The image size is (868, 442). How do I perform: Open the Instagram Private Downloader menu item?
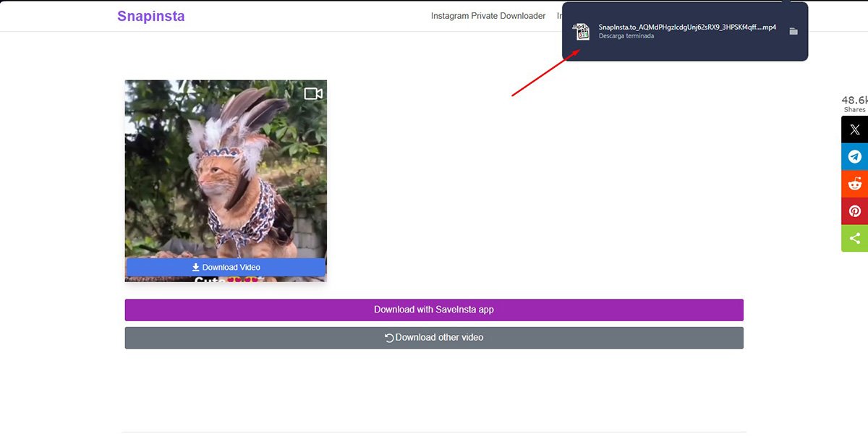[488, 15]
